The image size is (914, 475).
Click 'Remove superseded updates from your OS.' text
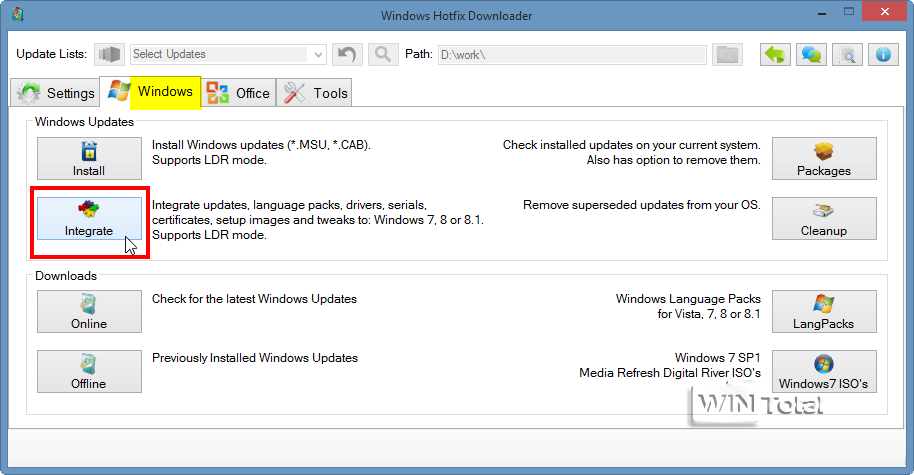click(642, 205)
